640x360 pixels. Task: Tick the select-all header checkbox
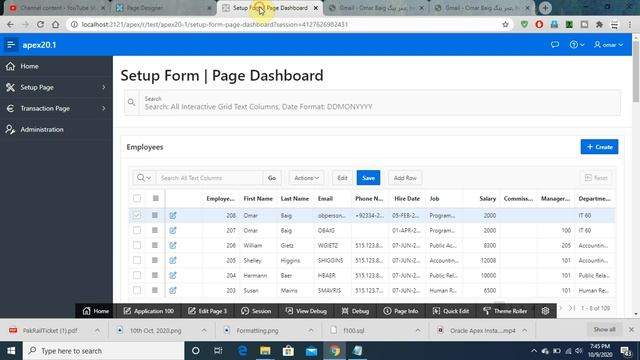tap(137, 198)
